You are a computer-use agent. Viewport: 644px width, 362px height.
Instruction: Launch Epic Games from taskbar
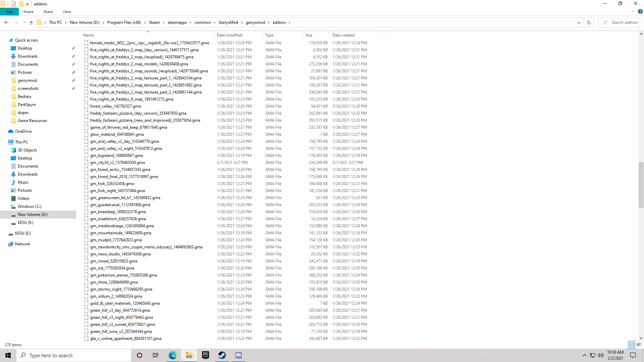pos(206,355)
